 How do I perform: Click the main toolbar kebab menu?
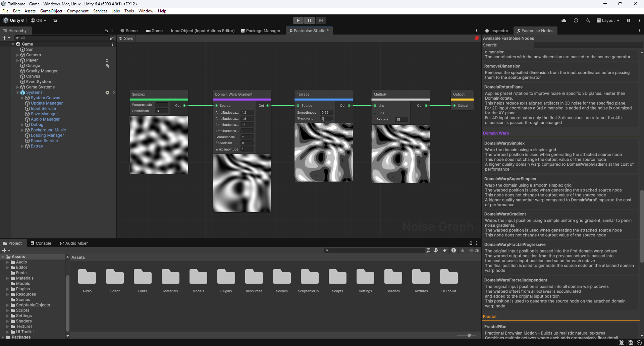(639, 20)
